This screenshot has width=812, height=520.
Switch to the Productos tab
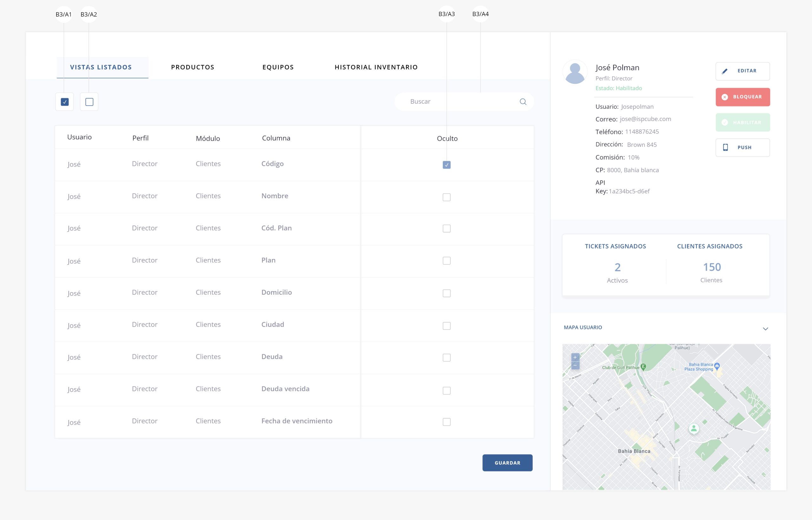192,67
